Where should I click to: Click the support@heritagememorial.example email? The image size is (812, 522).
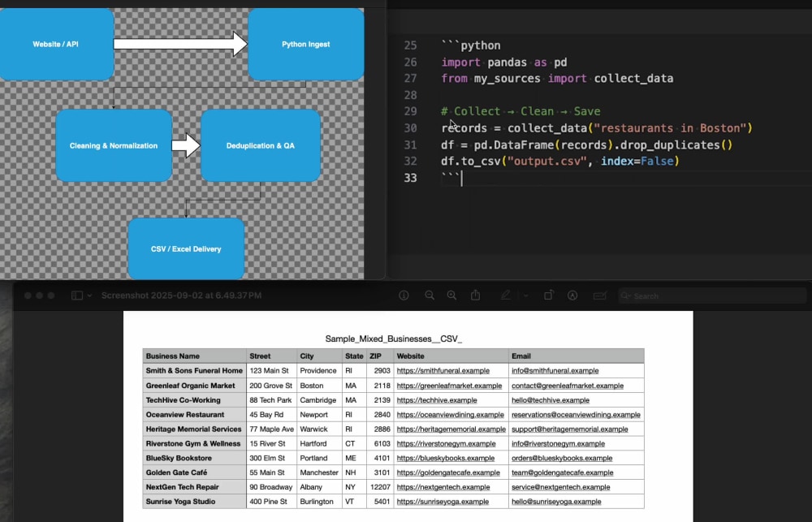(x=569, y=429)
